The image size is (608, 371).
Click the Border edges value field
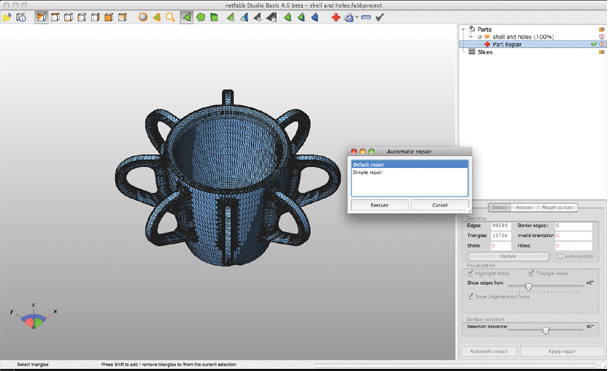tap(573, 225)
